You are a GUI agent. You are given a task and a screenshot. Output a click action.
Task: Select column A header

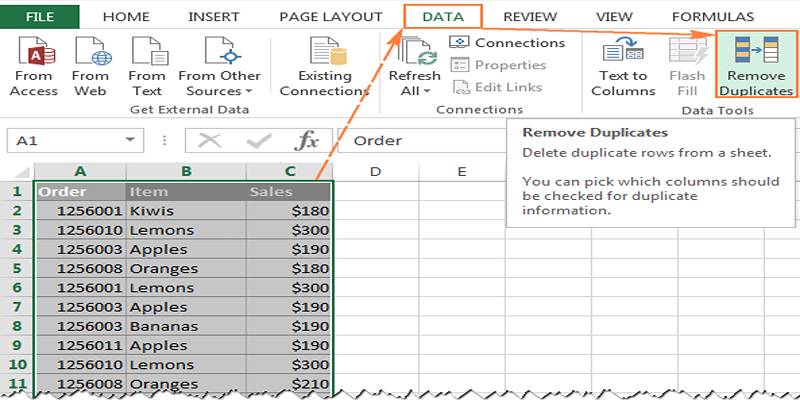tap(80, 171)
